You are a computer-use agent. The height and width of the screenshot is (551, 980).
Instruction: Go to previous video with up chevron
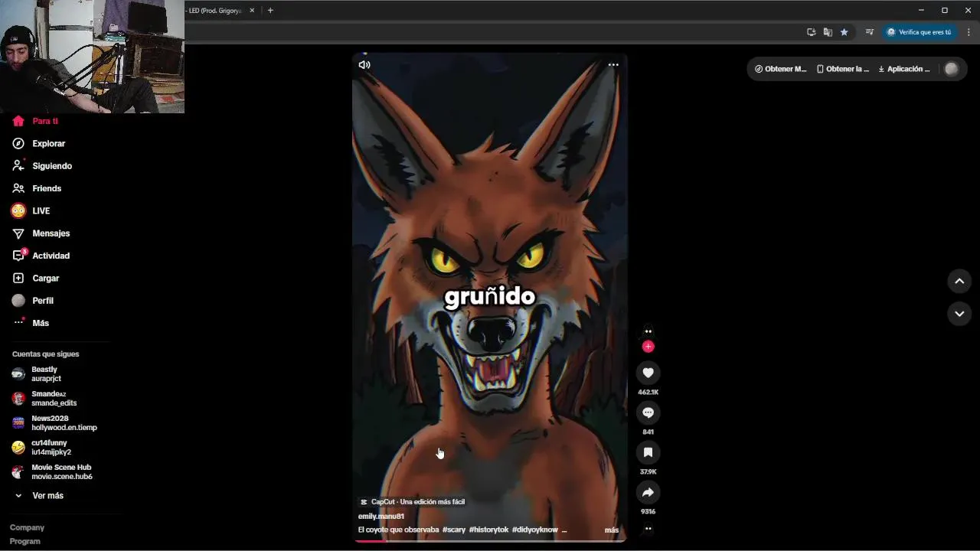tap(959, 281)
